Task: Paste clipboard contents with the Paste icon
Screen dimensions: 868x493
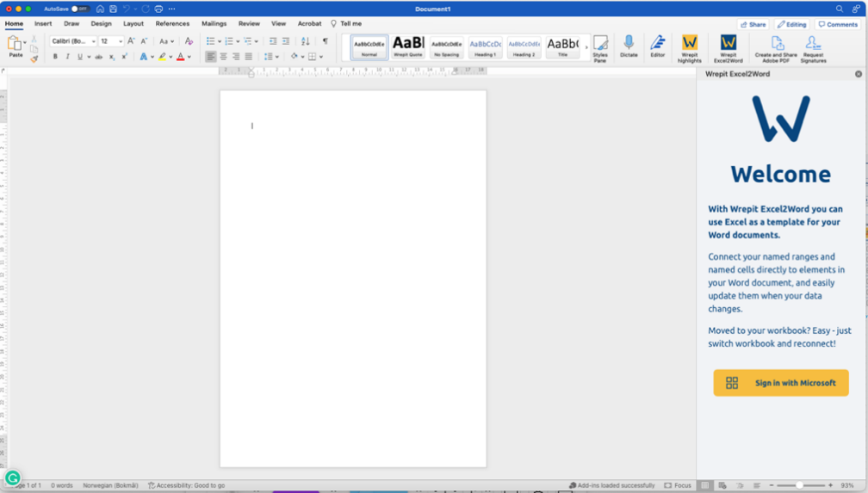Action: click(15, 43)
